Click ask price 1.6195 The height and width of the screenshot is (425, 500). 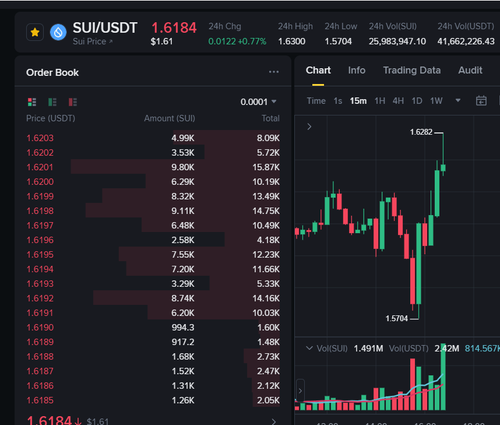click(40, 255)
